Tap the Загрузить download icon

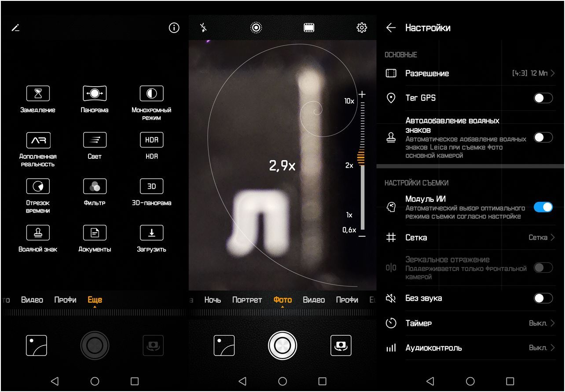pyautogui.click(x=151, y=233)
